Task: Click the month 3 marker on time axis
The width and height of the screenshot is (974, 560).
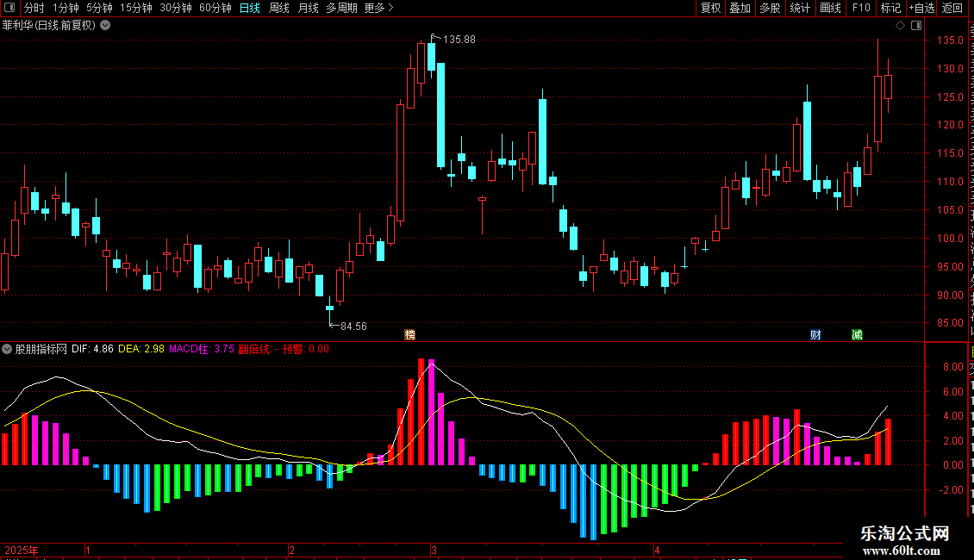Action: pyautogui.click(x=434, y=550)
